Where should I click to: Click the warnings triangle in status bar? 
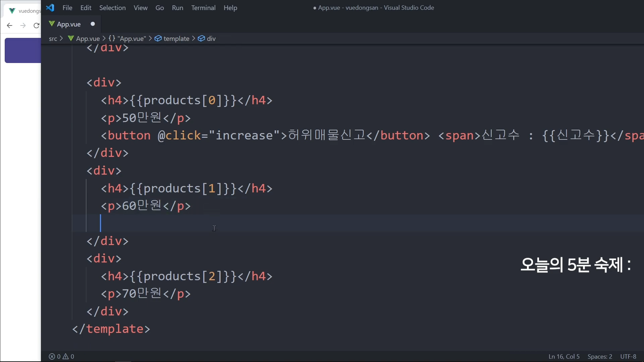66,356
